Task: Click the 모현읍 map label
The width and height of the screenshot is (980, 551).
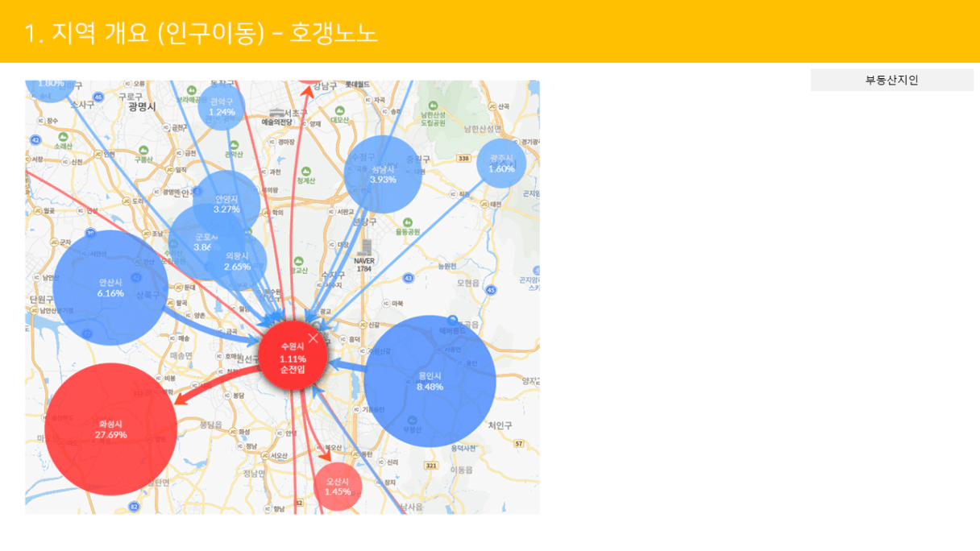Action: [x=468, y=284]
